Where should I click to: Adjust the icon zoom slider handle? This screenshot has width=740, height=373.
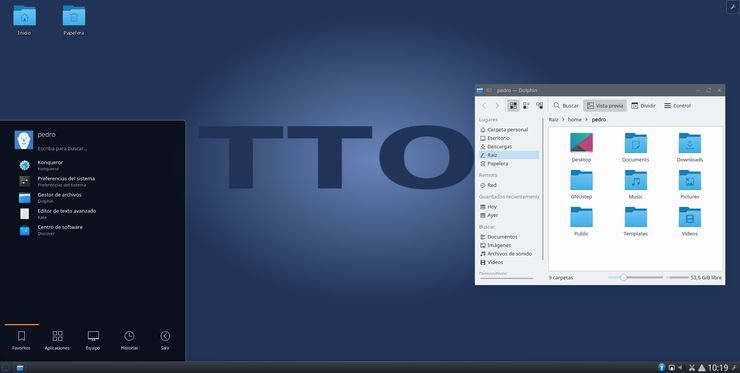point(623,278)
